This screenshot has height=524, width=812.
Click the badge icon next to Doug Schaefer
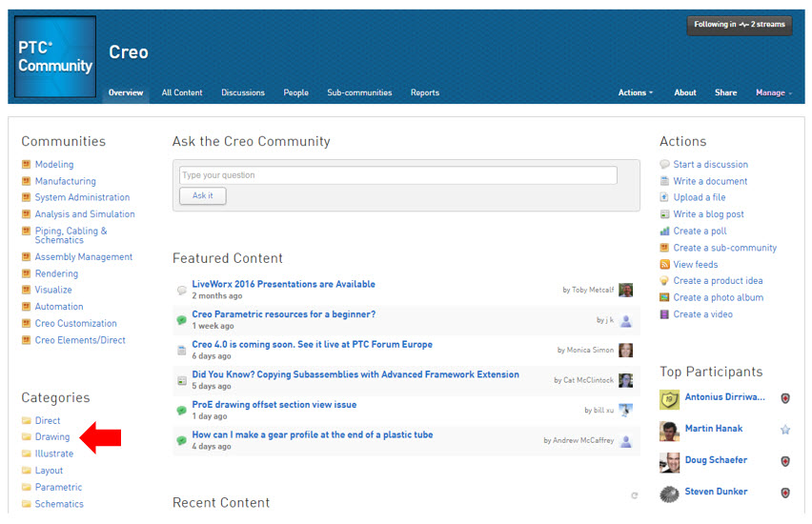(785, 461)
